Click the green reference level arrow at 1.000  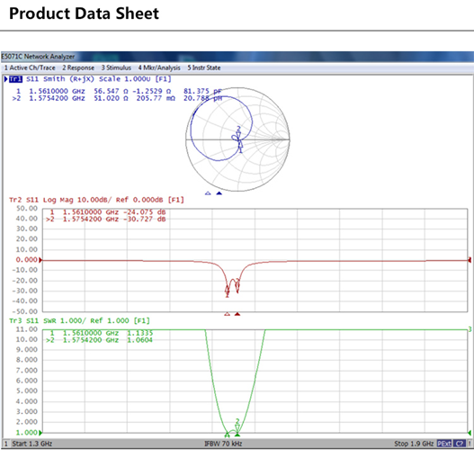coord(40,433)
